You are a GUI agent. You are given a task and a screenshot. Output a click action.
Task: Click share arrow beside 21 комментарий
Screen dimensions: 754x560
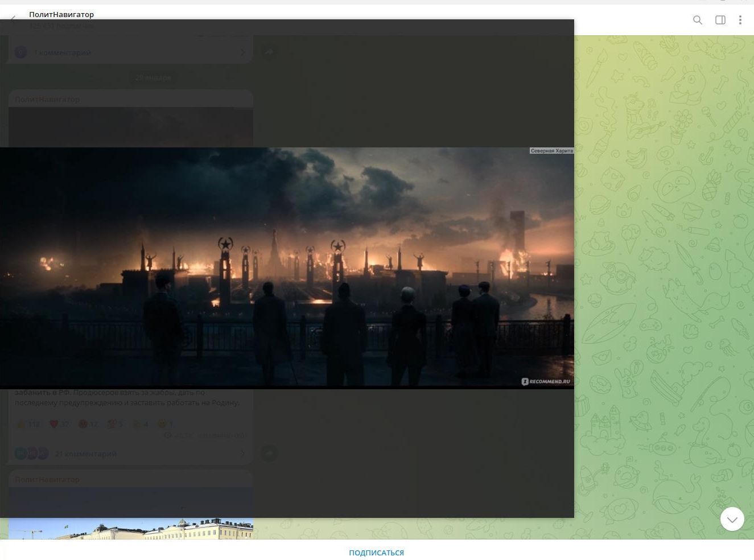269,453
